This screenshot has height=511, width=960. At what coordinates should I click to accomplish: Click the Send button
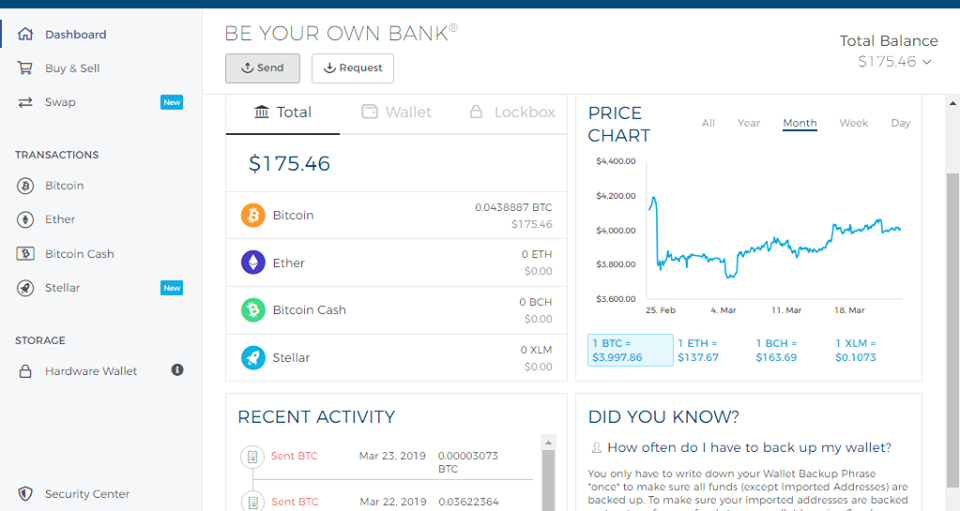pos(263,68)
